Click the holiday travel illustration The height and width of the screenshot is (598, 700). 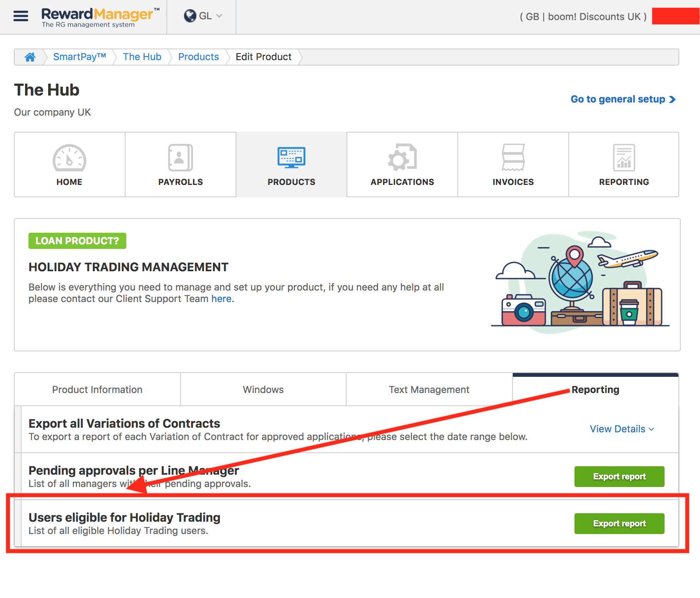tap(580, 282)
